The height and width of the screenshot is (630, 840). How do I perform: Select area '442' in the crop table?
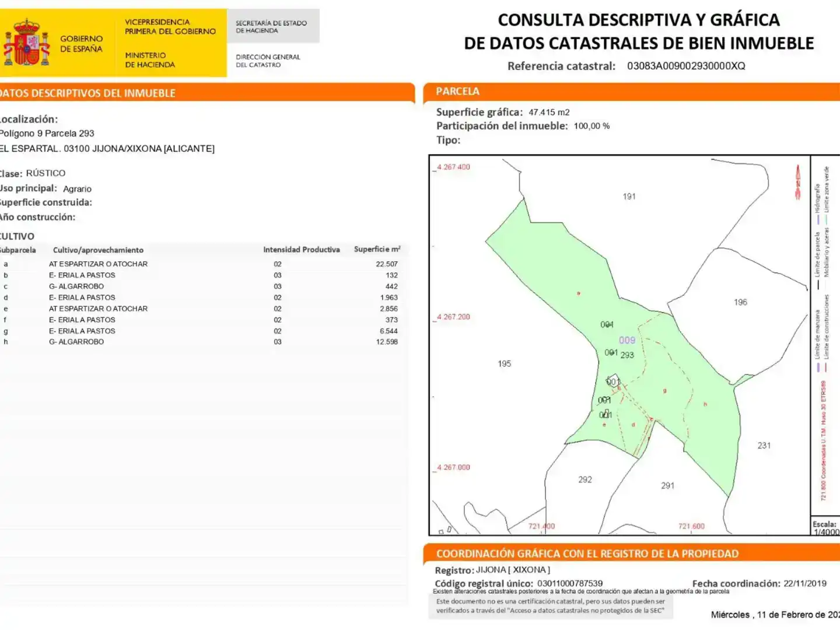pyautogui.click(x=391, y=286)
